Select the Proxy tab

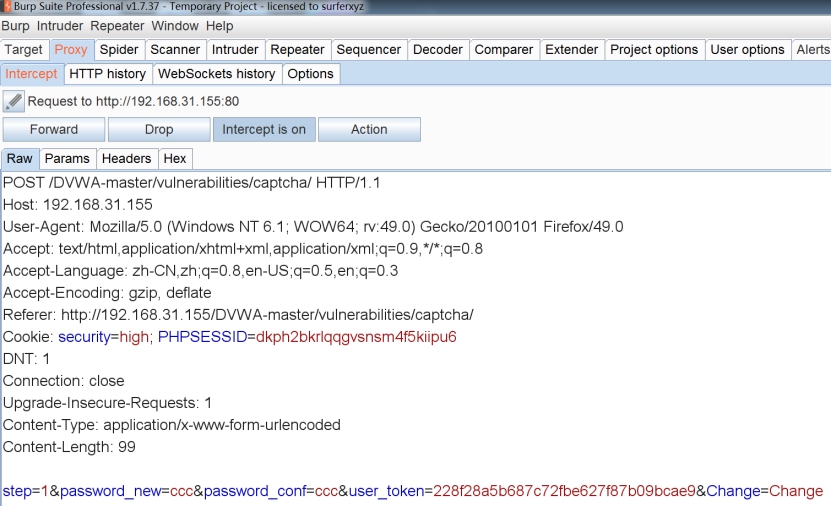tap(71, 50)
